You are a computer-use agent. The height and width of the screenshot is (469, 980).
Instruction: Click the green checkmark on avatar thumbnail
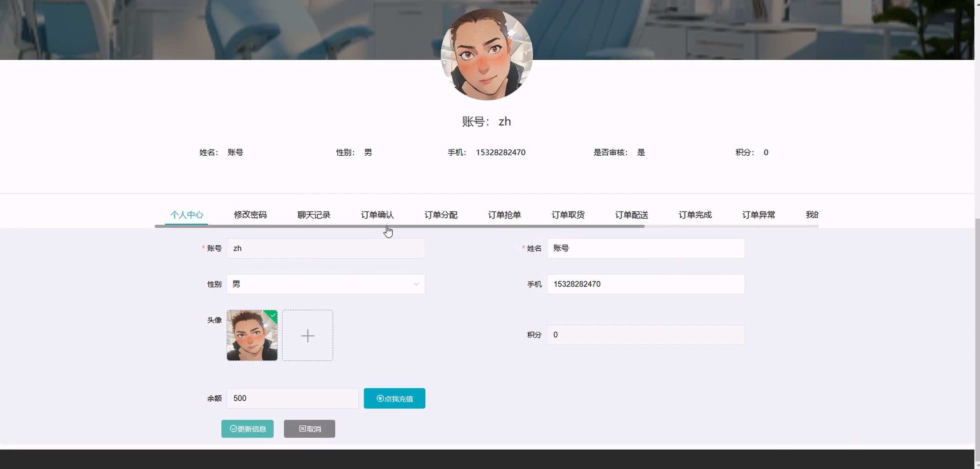pos(273,315)
